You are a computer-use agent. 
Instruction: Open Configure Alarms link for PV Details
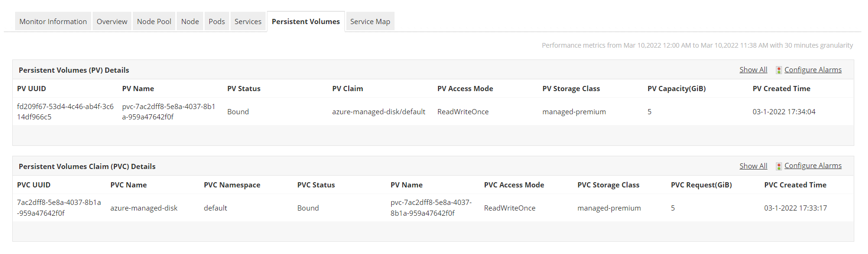(x=813, y=70)
